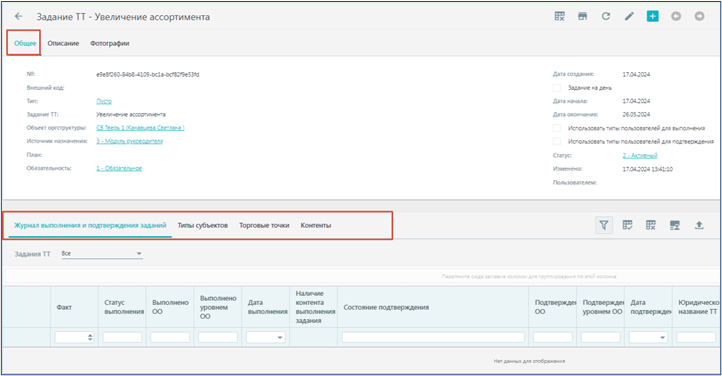Open the 1 - Обязательное link
The width and height of the screenshot is (722, 376).
point(119,168)
